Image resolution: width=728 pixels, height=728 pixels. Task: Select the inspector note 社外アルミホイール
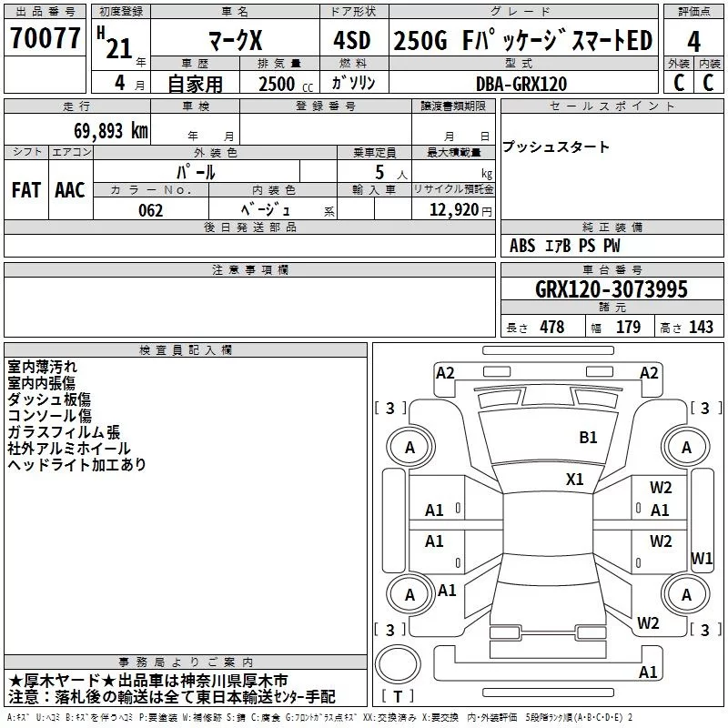69,448
